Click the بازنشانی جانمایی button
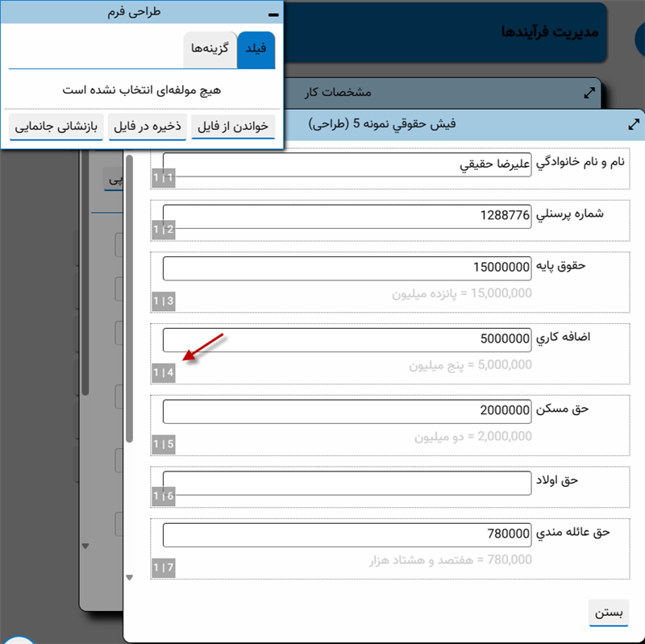Screen dimensions: 645x644 pyautogui.click(x=56, y=127)
